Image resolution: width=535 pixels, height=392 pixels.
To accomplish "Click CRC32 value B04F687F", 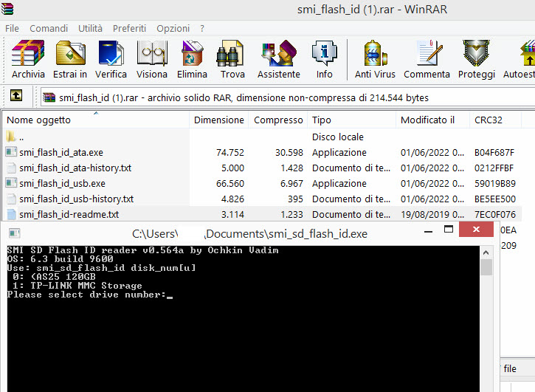I will [x=494, y=152].
